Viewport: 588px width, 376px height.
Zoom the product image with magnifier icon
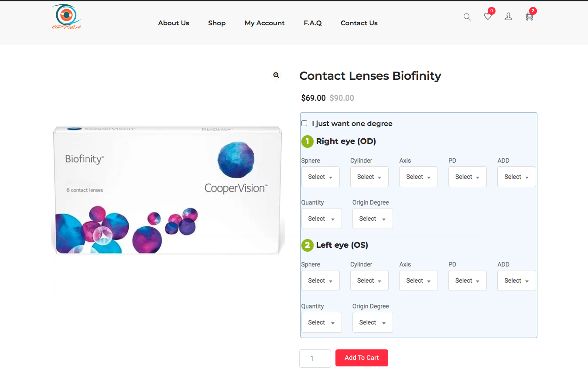click(276, 75)
